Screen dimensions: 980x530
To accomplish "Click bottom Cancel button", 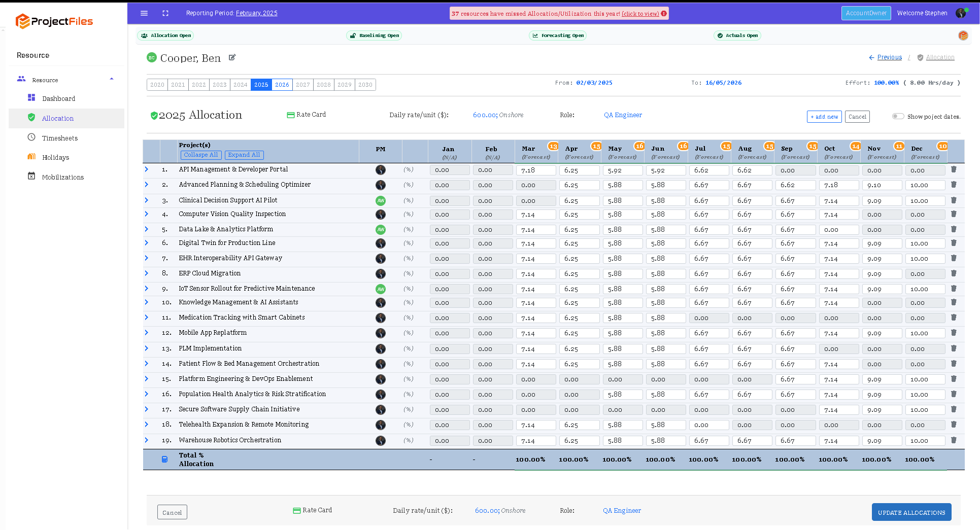I will [172, 512].
